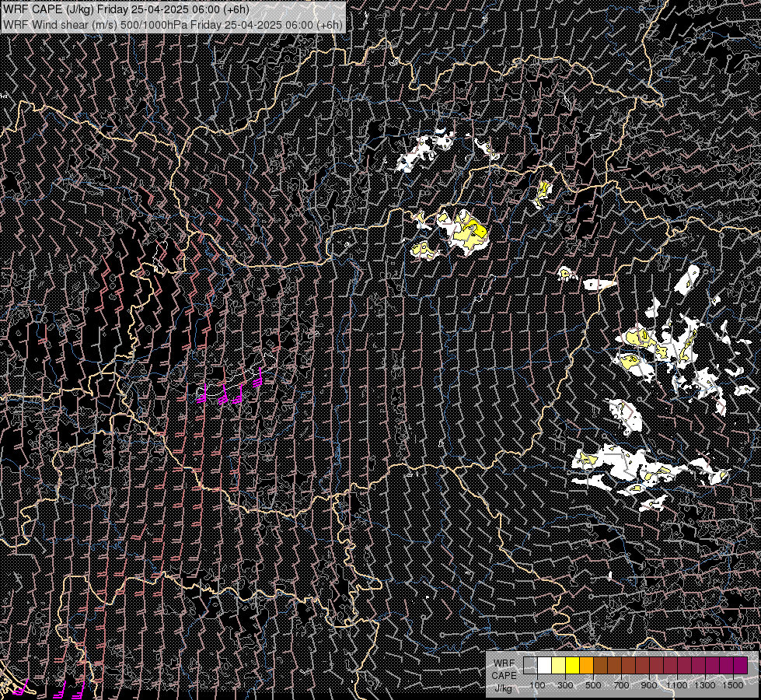Select the first brown swatch after orange
The width and height of the screenshot is (761, 700).
(600, 665)
